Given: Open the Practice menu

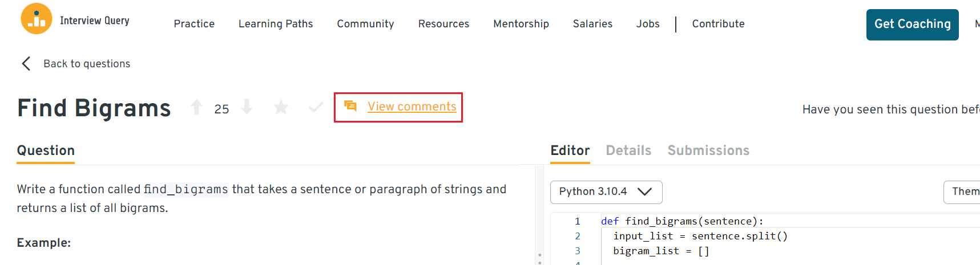Looking at the screenshot, I should 194,24.
